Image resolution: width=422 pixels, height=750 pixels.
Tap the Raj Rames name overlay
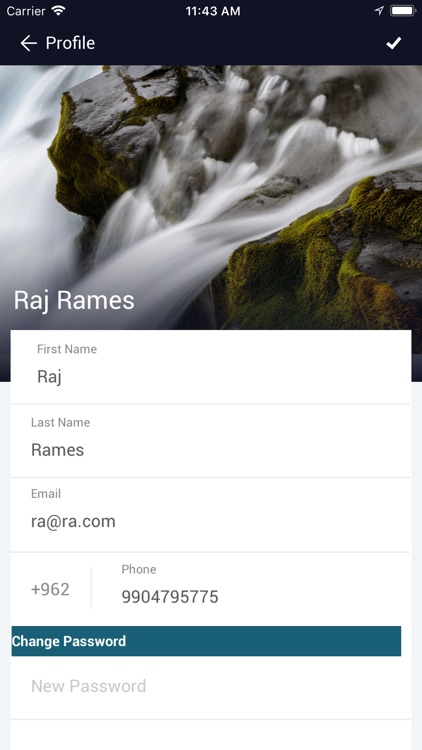coord(74,301)
